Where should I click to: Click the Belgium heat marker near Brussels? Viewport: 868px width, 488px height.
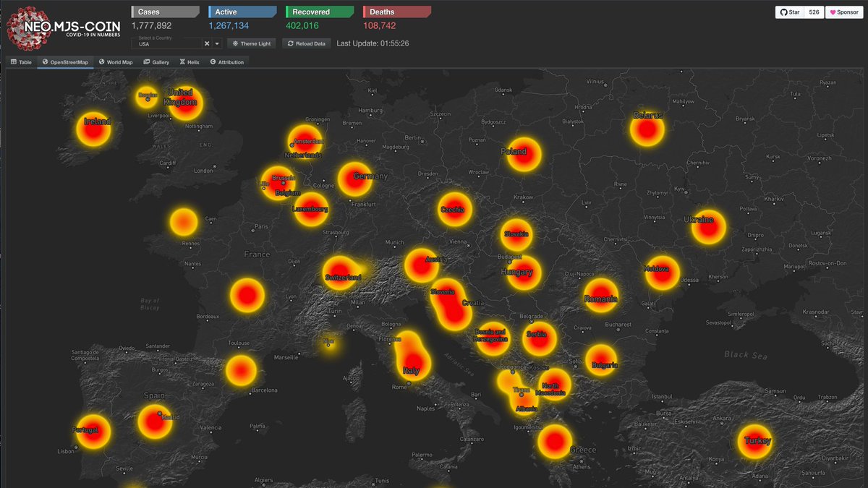280,184
